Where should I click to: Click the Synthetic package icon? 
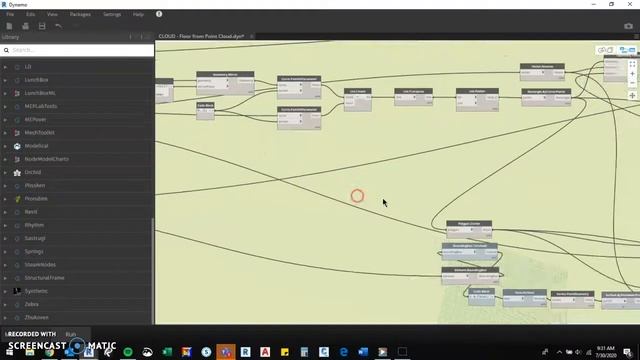coord(17,291)
